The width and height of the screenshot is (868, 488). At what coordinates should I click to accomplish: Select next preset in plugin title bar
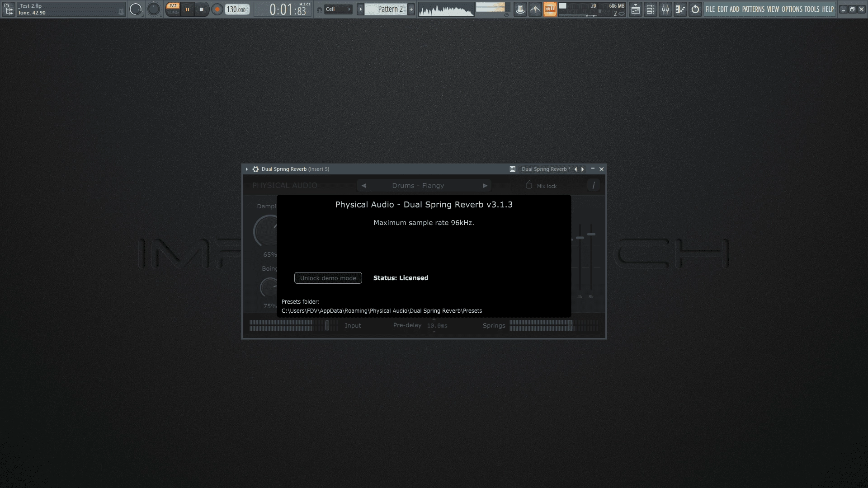(x=583, y=169)
